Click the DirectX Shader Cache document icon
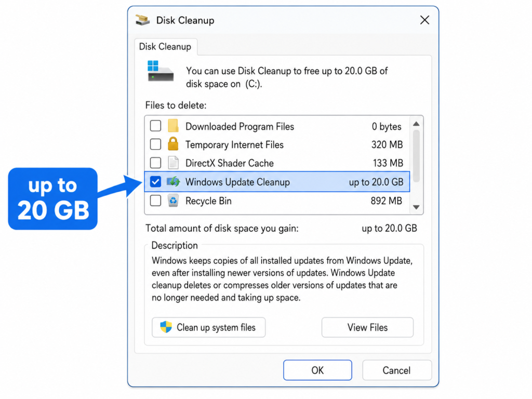 coord(174,163)
